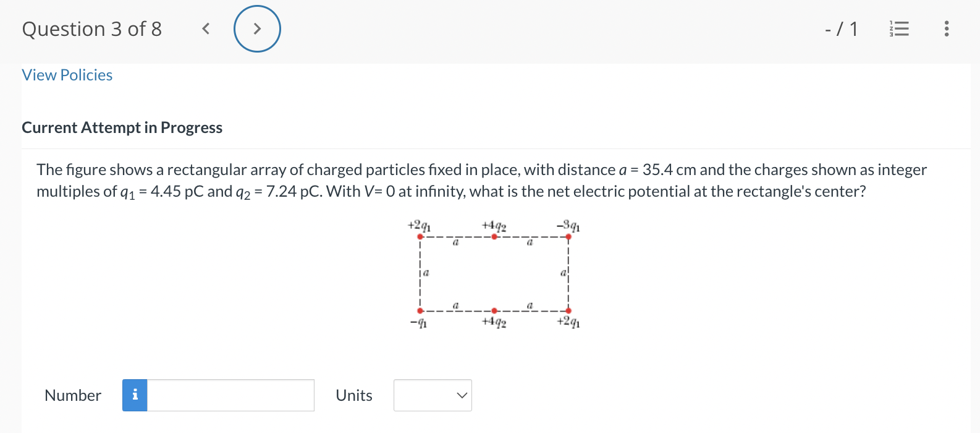980x433 pixels.
Task: Select the kebab menu at top right
Action: click(946, 28)
